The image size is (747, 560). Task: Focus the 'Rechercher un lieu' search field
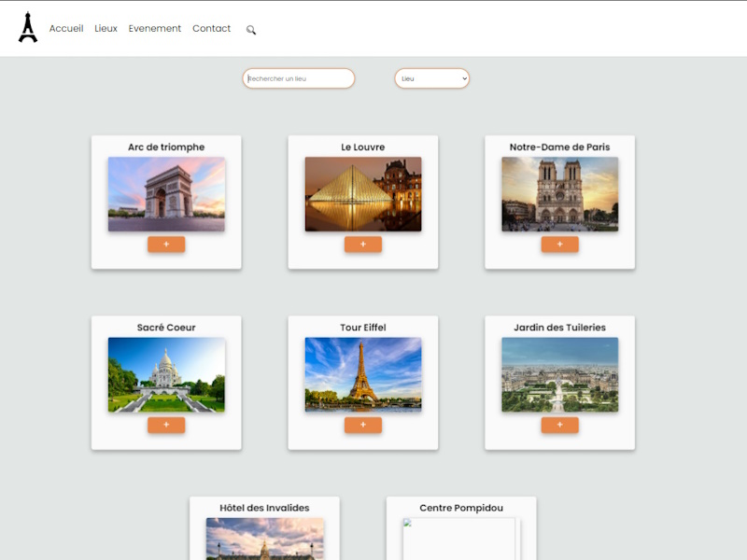[x=299, y=78]
